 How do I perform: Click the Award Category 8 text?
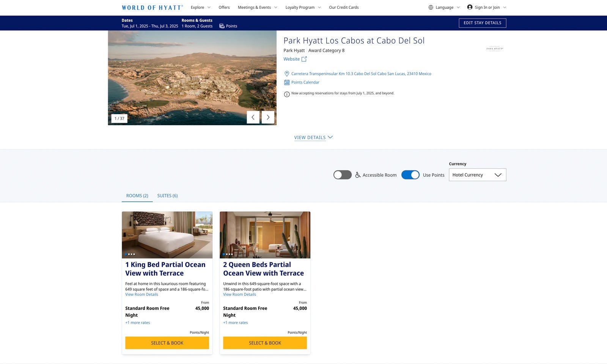pyautogui.click(x=327, y=50)
